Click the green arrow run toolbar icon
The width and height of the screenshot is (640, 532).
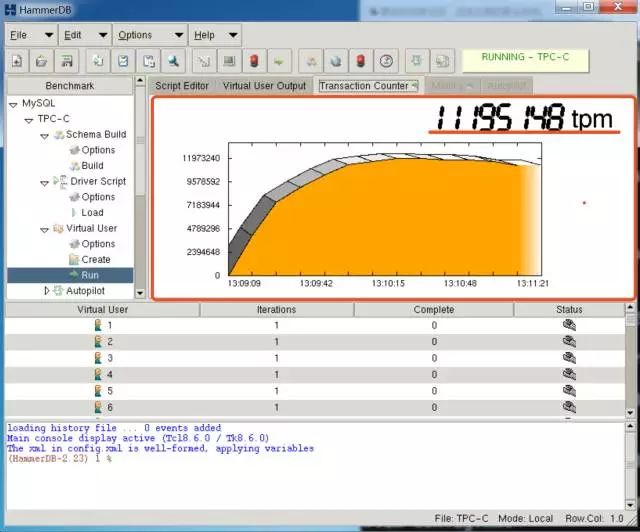[279, 61]
